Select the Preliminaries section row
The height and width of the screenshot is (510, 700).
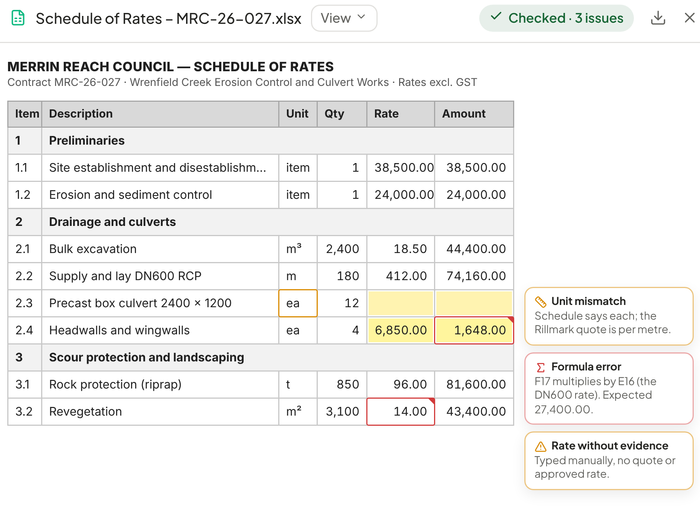tap(261, 141)
